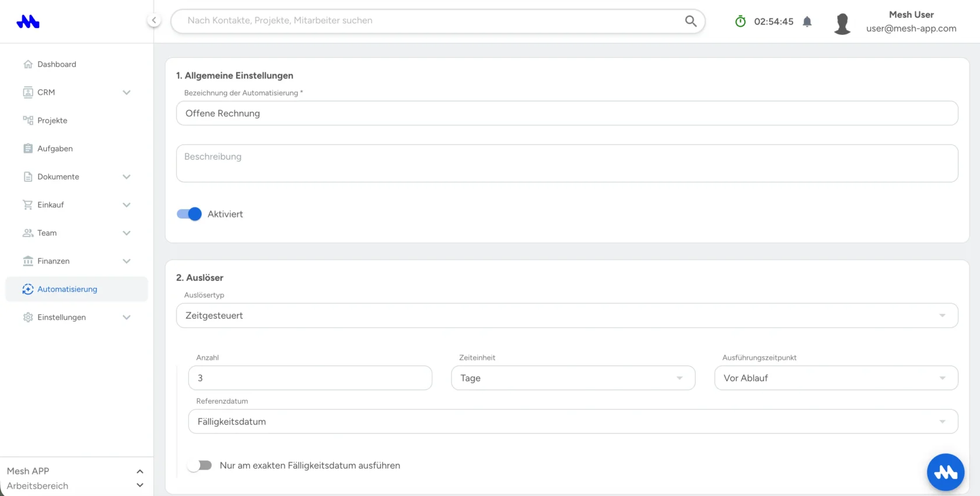
Task: Open the floating Mesh chat button
Action: coord(946,472)
